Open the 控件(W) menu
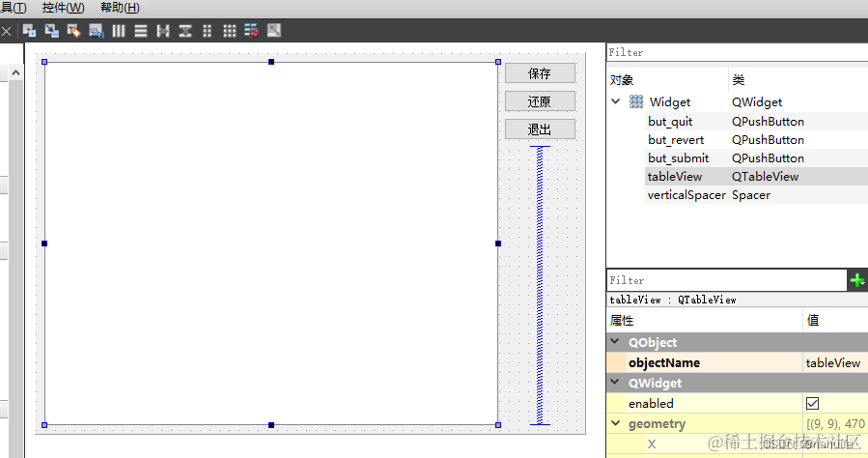Screen dimensions: 868x458 [63, 8]
